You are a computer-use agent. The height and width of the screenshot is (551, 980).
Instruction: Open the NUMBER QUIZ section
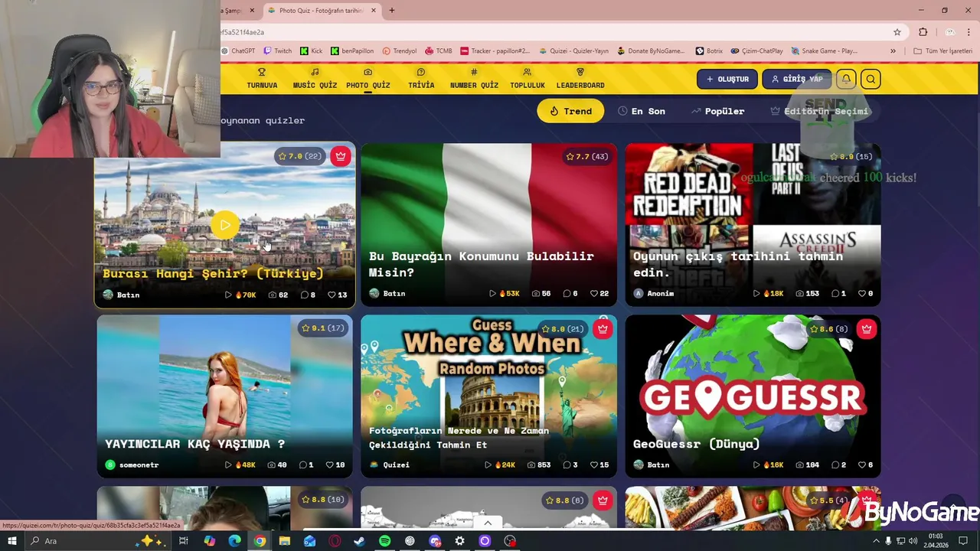[x=474, y=79]
